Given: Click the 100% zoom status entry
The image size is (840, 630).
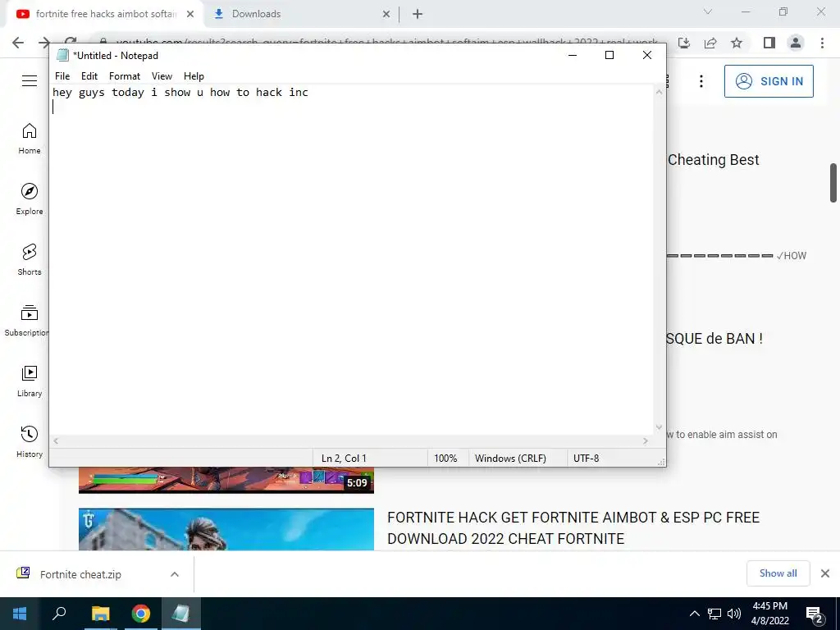Looking at the screenshot, I should pos(445,459).
